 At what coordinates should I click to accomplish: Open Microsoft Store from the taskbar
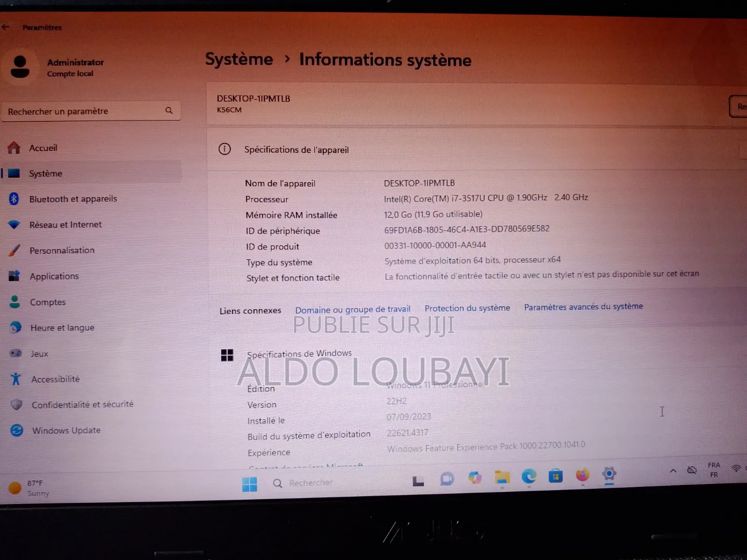556,476
